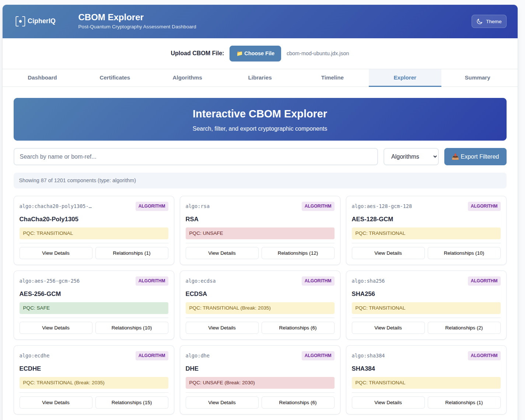
Task: Open the Libraries tab
Action: click(260, 78)
